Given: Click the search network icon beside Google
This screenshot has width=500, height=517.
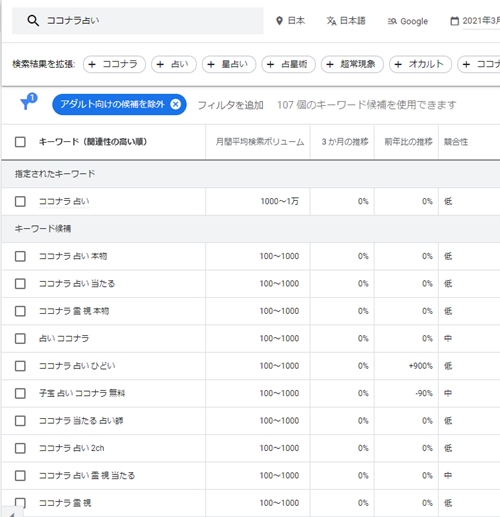Looking at the screenshot, I should [x=392, y=21].
